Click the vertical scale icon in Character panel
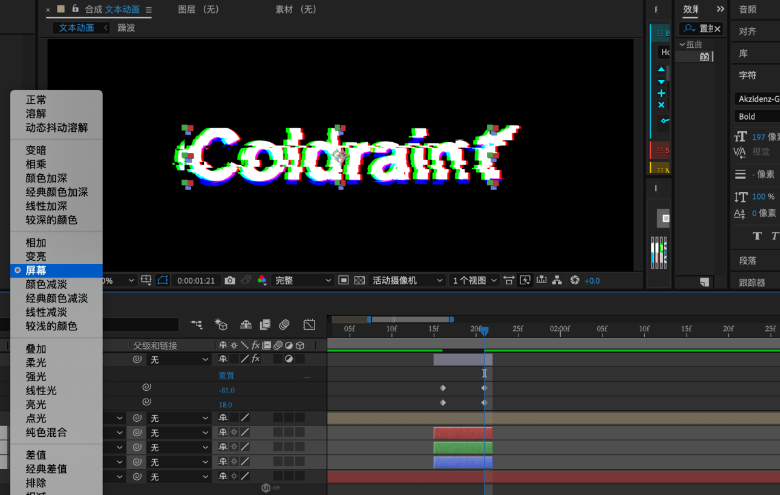 click(x=740, y=197)
